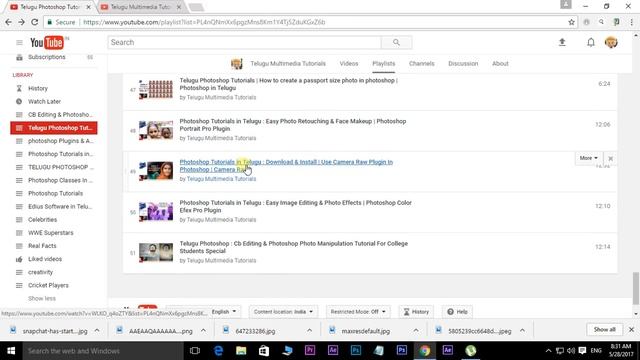Viewport: 640px width, 360px height.
Task: Reload the page
Action: (35, 22)
